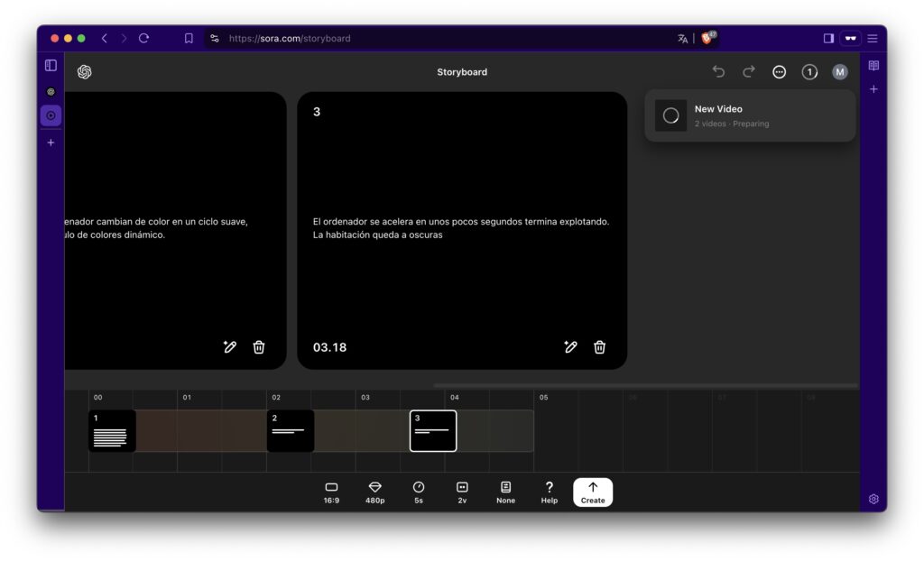Click the Storyboard title

pyautogui.click(x=462, y=72)
